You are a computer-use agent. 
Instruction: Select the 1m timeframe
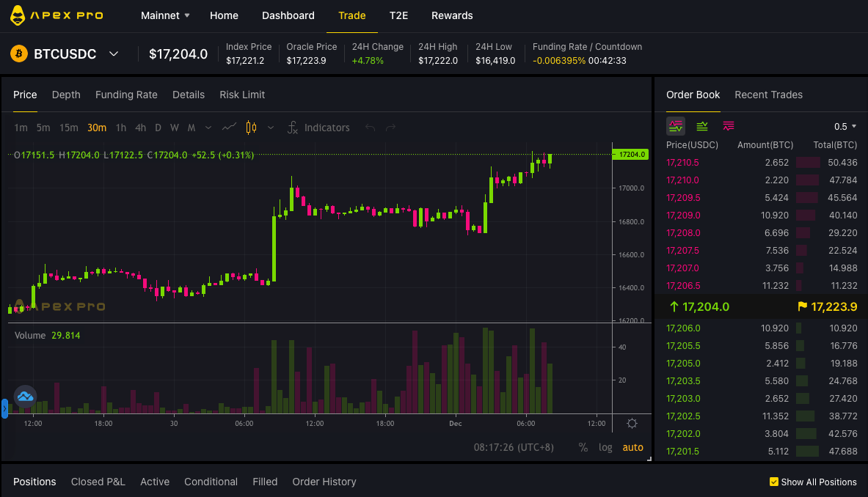pos(21,128)
